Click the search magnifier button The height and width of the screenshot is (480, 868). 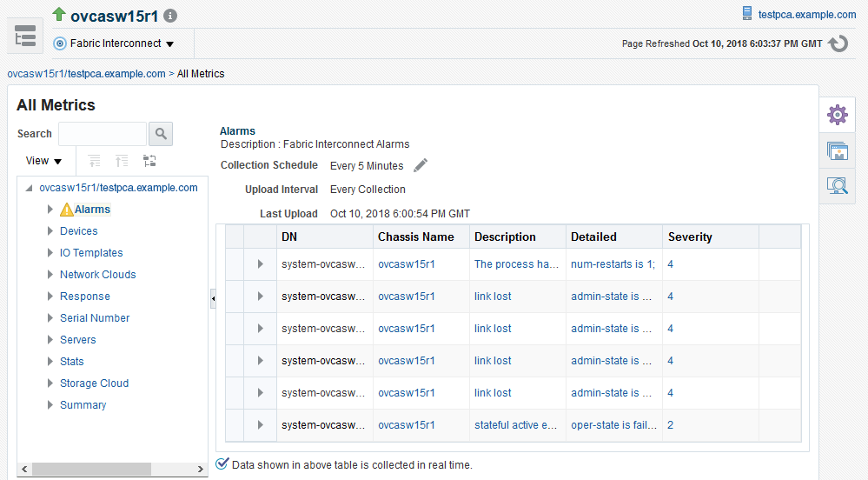(x=161, y=134)
